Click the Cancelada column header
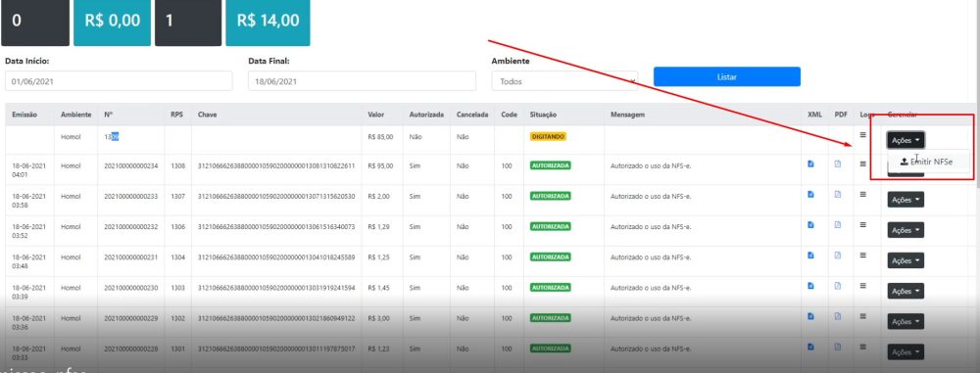 coord(472,115)
